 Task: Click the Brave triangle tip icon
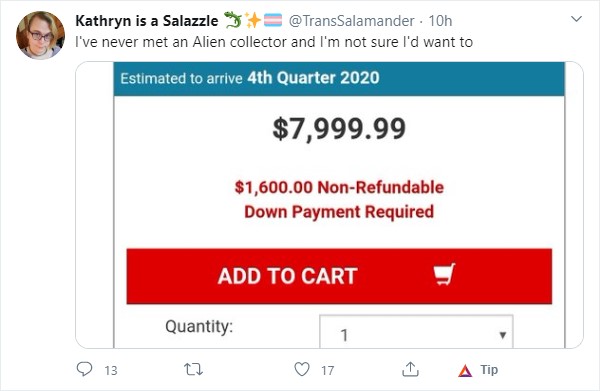click(465, 370)
